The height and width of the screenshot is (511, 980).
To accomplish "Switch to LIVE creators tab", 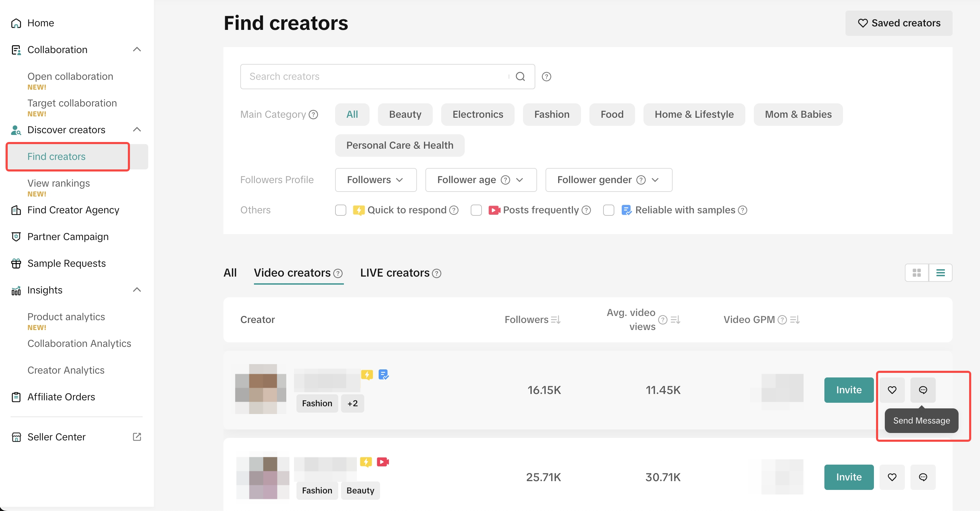I will tap(394, 273).
